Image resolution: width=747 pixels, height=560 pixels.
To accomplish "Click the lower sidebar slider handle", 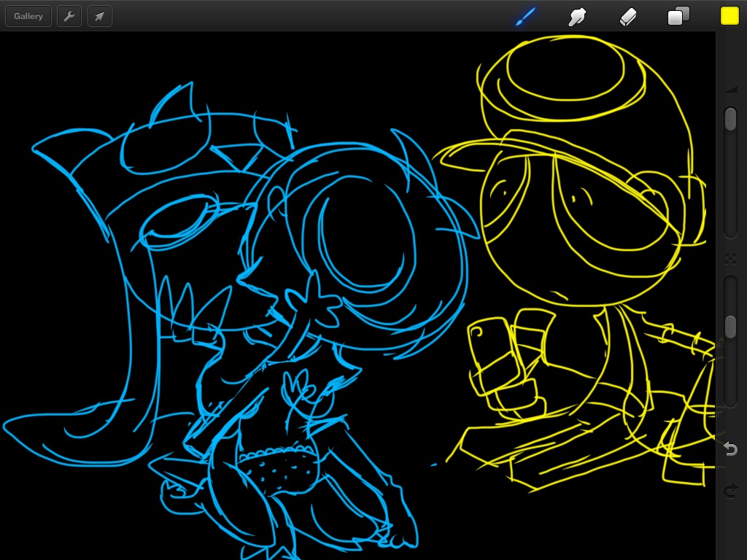I will pyautogui.click(x=730, y=326).
